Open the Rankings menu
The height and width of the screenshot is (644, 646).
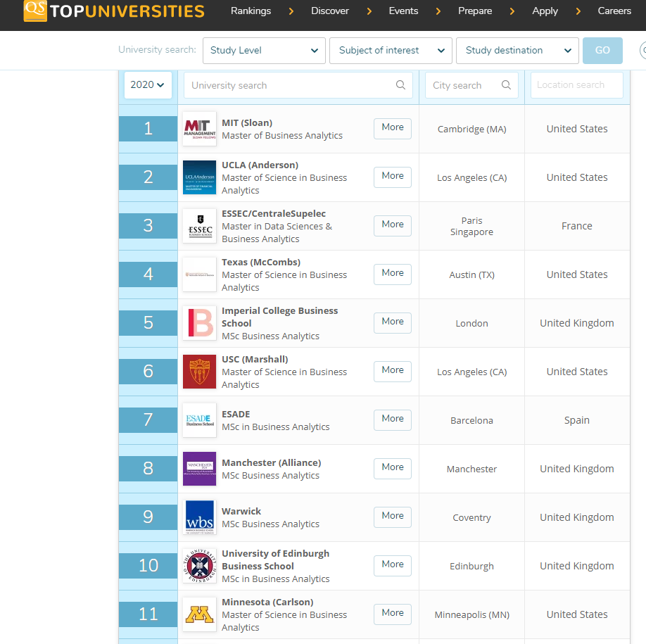tap(251, 11)
